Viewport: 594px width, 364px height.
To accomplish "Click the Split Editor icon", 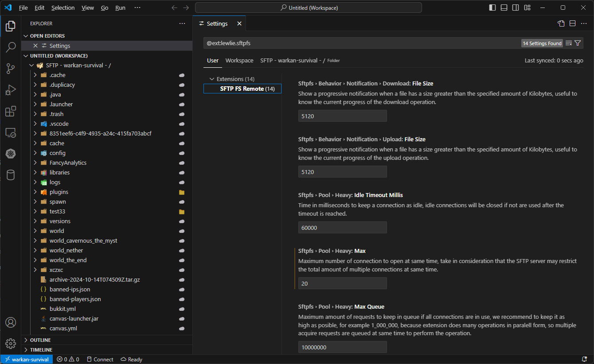I will tap(572, 23).
